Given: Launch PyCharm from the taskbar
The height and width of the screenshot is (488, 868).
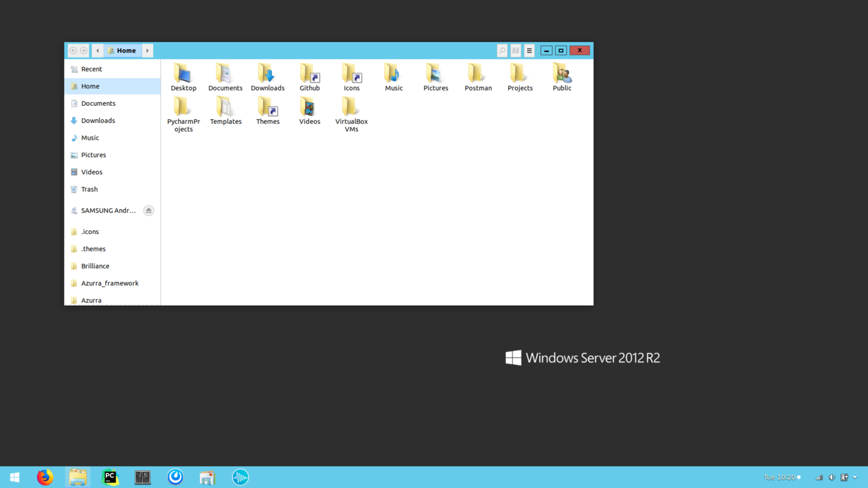Looking at the screenshot, I should point(110,477).
